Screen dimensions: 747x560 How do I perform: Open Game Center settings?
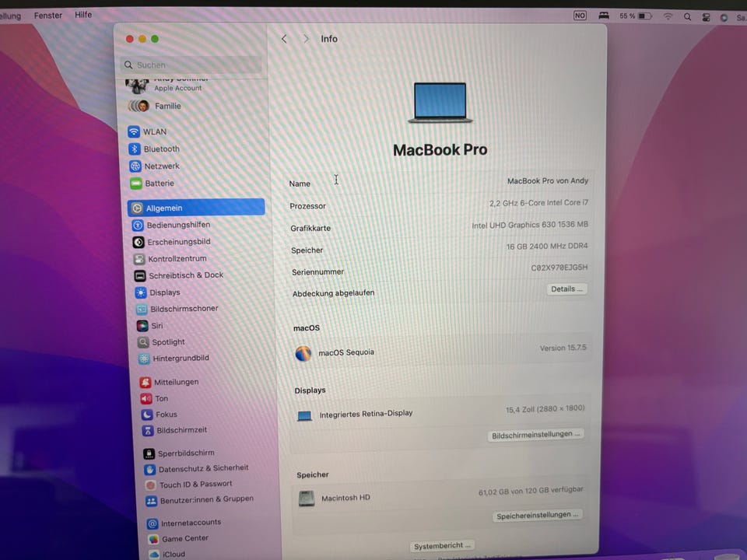(178, 538)
